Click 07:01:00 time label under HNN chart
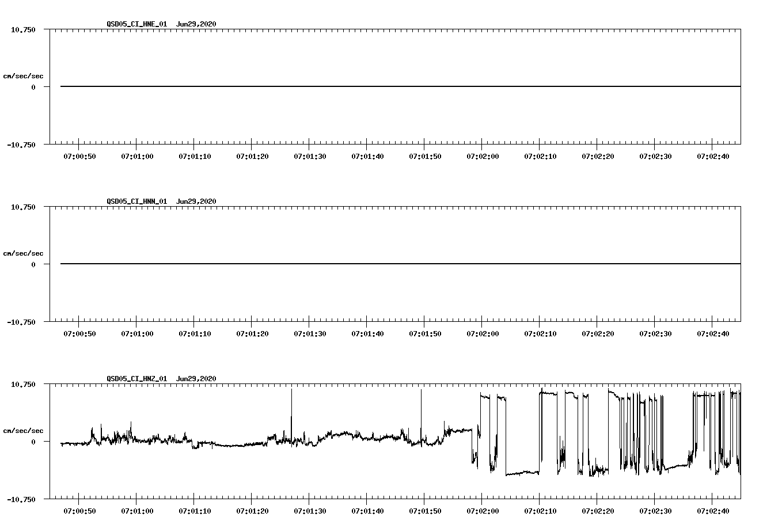 click(137, 334)
